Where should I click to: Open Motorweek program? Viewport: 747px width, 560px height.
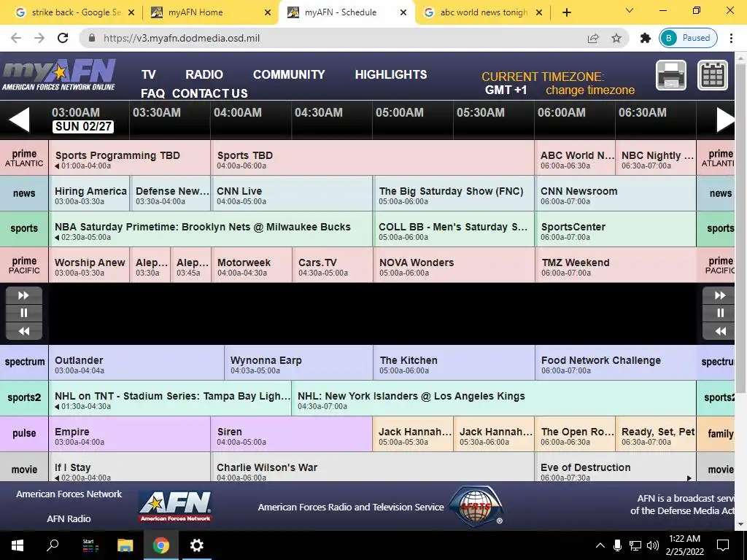pos(252,265)
